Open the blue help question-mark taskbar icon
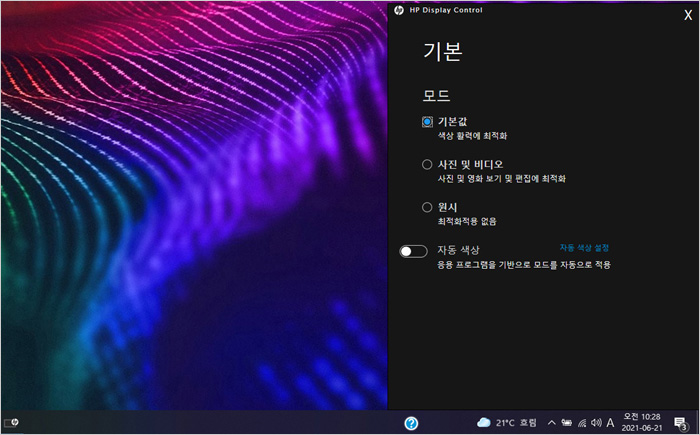 pyautogui.click(x=411, y=423)
